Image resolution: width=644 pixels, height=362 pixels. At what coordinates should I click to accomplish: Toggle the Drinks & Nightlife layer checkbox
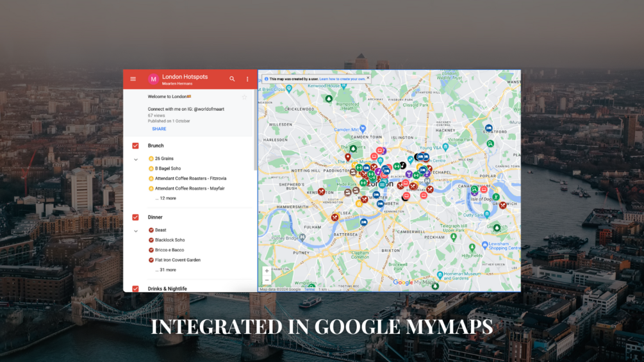point(136,288)
